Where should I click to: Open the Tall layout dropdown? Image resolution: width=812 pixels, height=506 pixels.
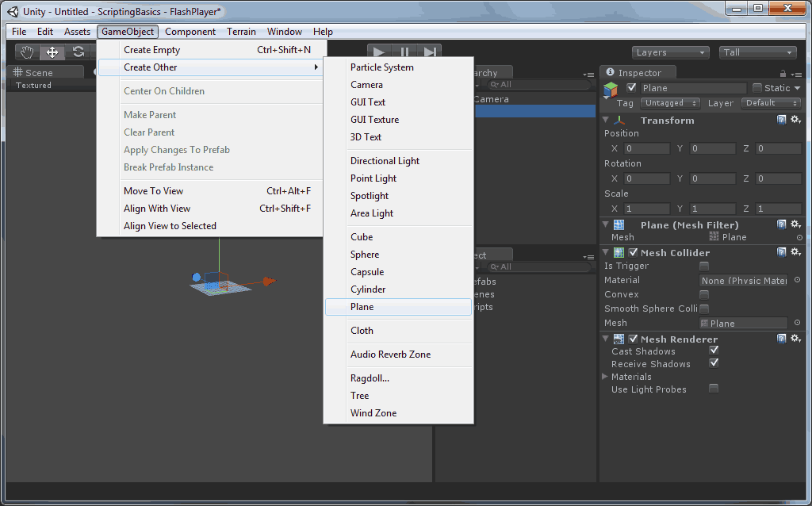pos(757,52)
